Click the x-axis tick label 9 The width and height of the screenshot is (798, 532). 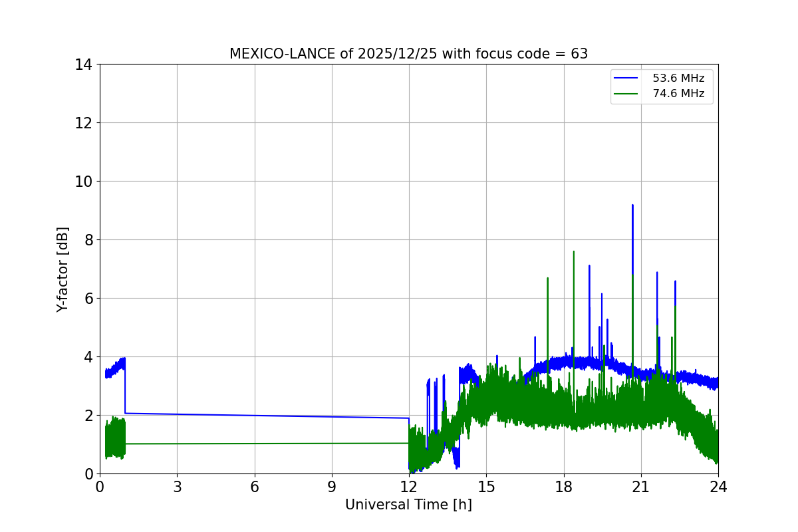332,487
